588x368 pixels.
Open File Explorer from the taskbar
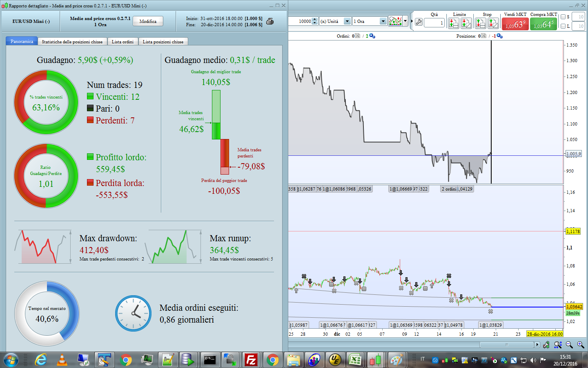click(x=294, y=360)
